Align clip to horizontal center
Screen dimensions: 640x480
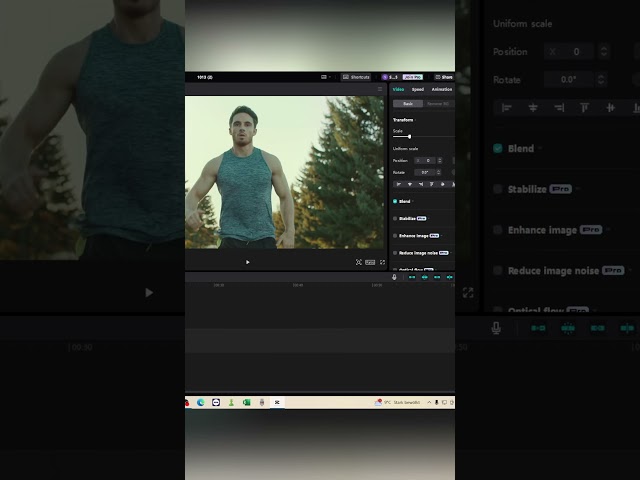point(410,184)
